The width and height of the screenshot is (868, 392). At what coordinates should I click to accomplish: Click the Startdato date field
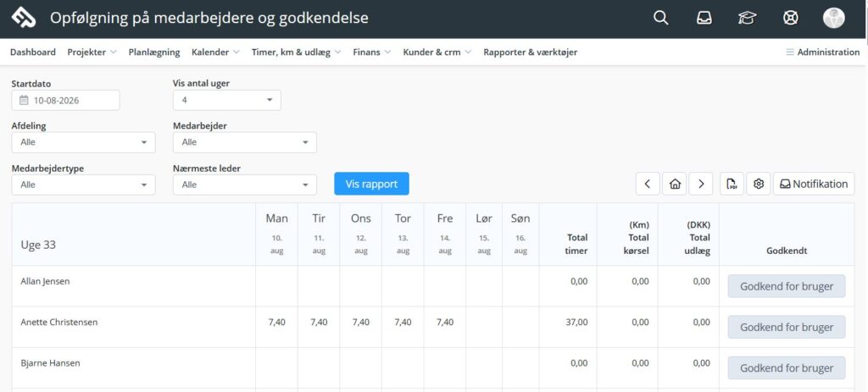click(66, 100)
